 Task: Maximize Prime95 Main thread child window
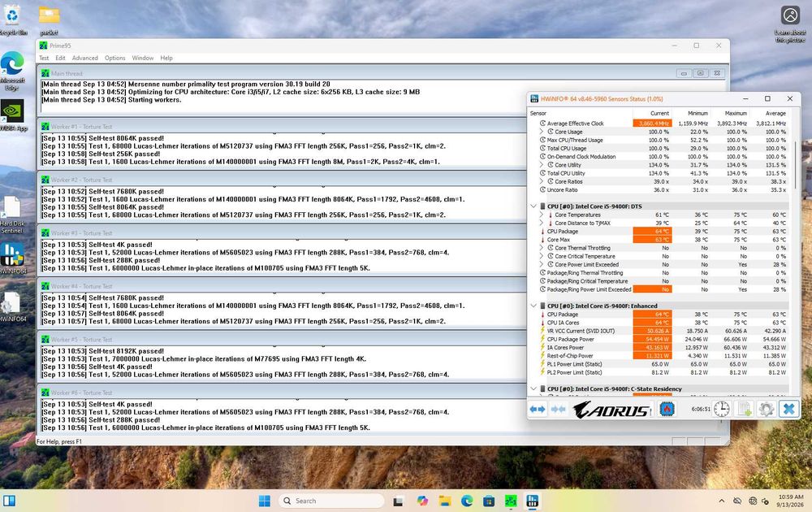pyautogui.click(x=700, y=73)
